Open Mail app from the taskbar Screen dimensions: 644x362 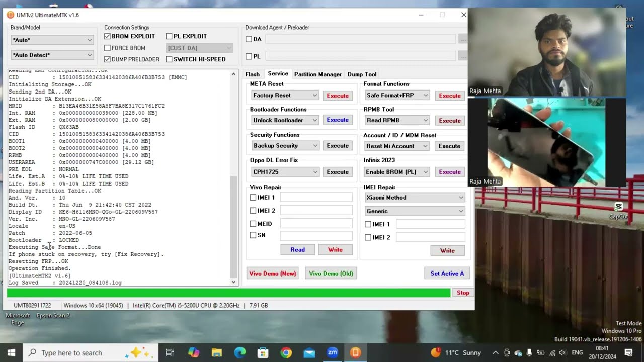tap(309, 352)
